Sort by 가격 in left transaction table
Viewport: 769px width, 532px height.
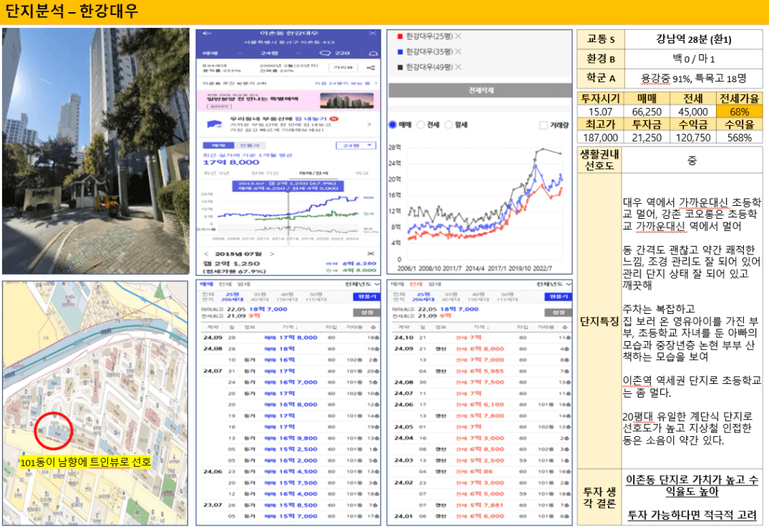290,327
